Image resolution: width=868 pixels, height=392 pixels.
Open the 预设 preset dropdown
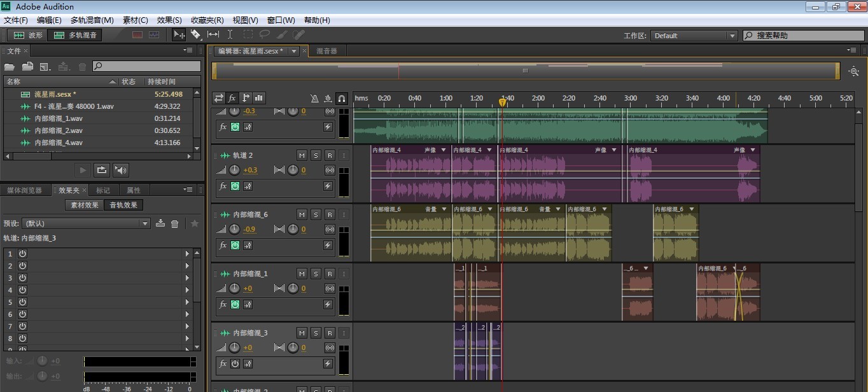86,223
